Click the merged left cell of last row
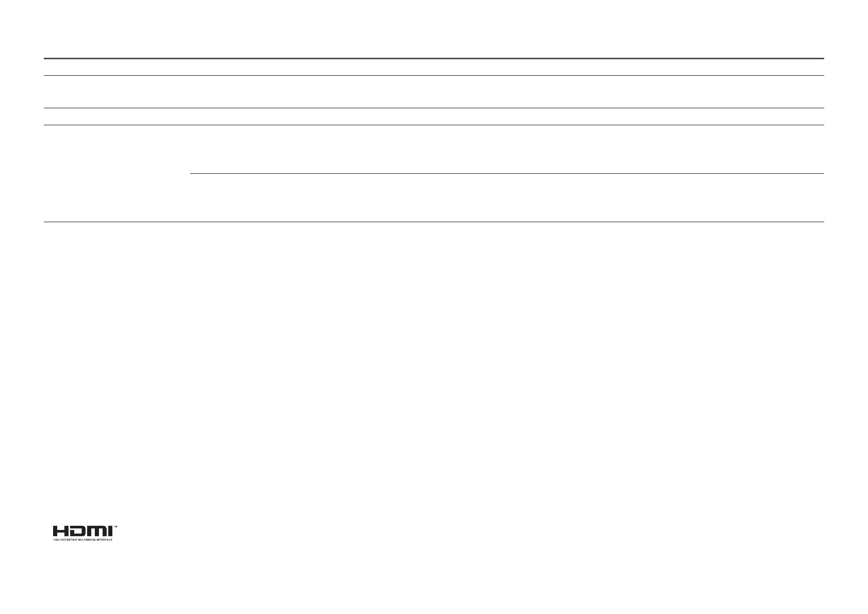 (x=116, y=173)
